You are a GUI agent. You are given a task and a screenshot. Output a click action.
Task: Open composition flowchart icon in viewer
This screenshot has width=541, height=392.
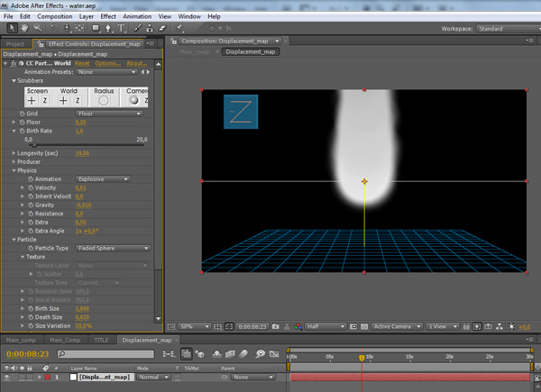click(500, 326)
